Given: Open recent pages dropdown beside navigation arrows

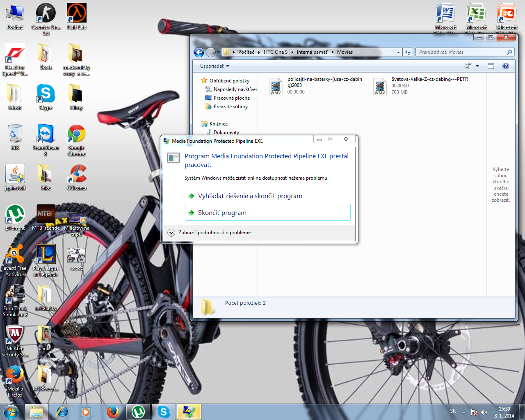Looking at the screenshot, I should point(219,52).
